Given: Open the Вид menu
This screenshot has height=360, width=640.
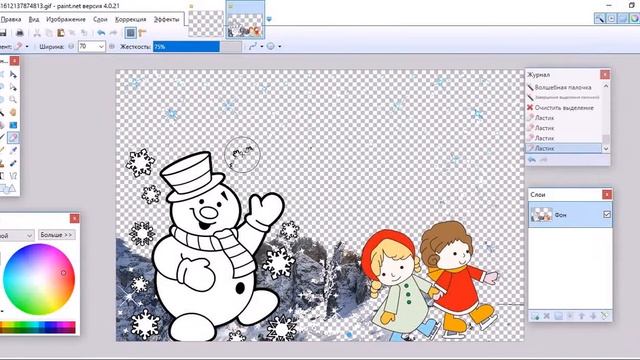Looking at the screenshot, I should 34,19.
